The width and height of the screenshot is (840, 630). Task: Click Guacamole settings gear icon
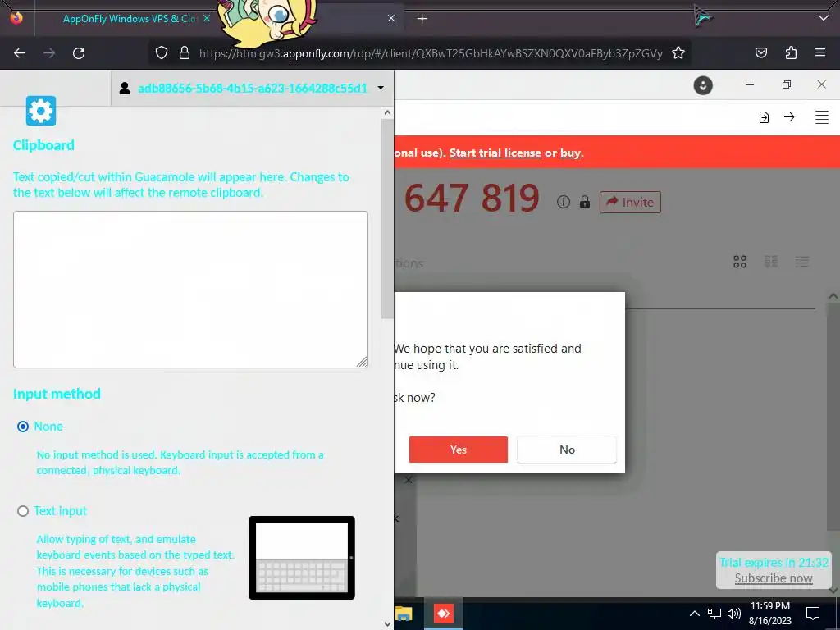tap(41, 111)
